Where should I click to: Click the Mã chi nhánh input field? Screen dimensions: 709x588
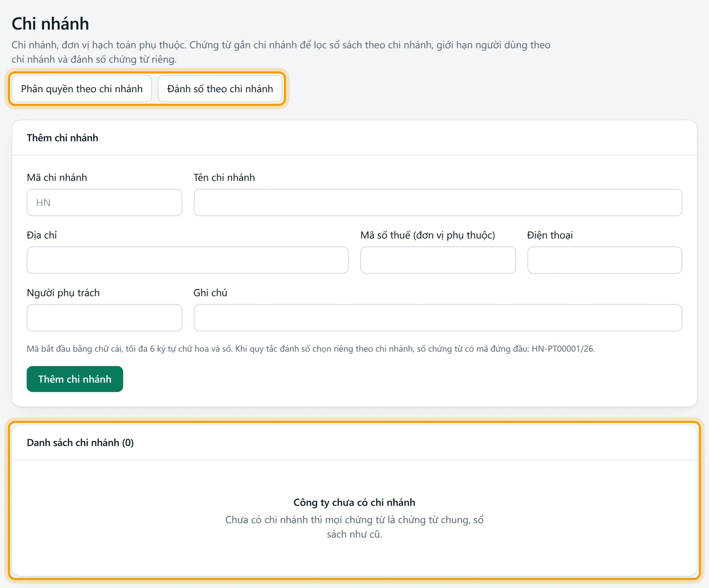[x=104, y=202]
